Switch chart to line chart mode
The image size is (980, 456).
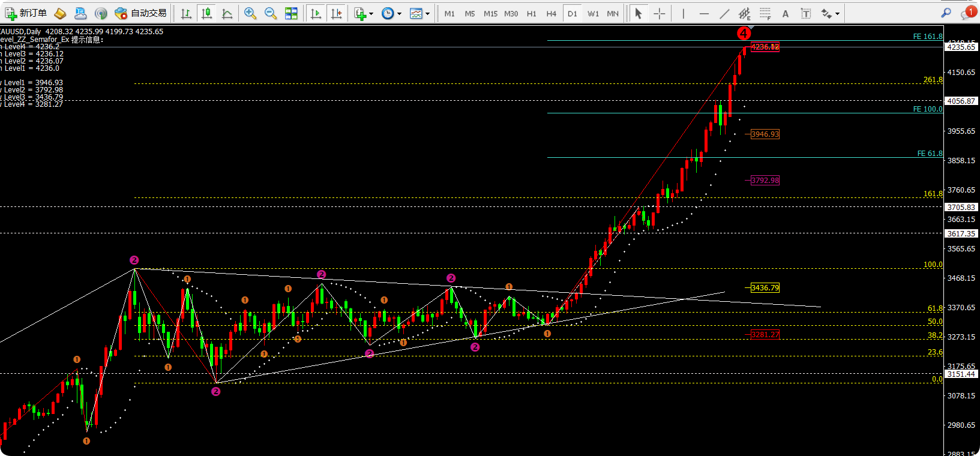[227, 13]
